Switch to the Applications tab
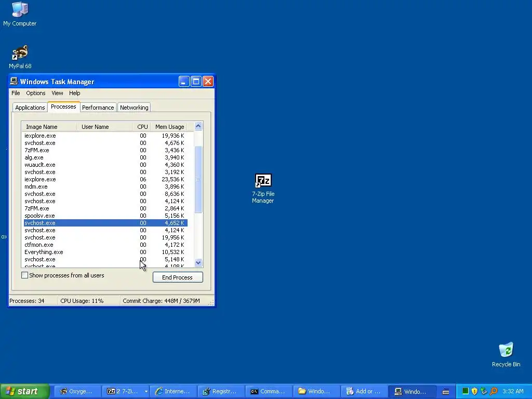 click(30, 108)
